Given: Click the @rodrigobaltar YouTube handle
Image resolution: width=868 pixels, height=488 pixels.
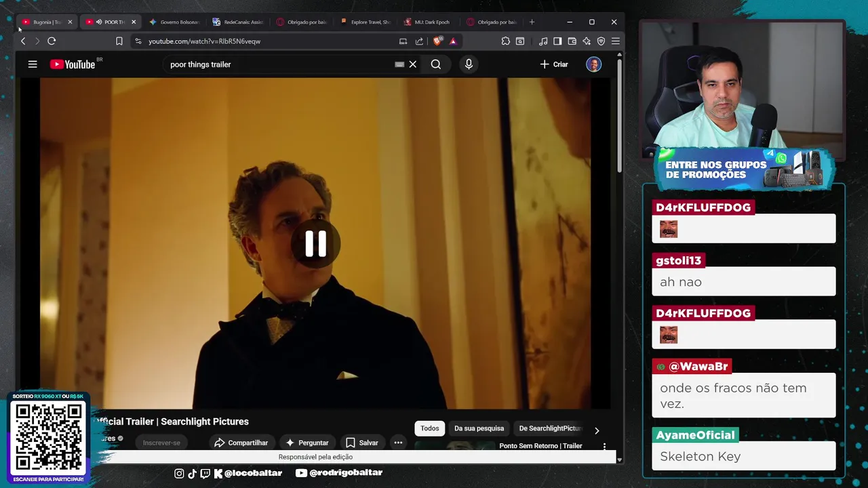Looking at the screenshot, I should pos(346,473).
